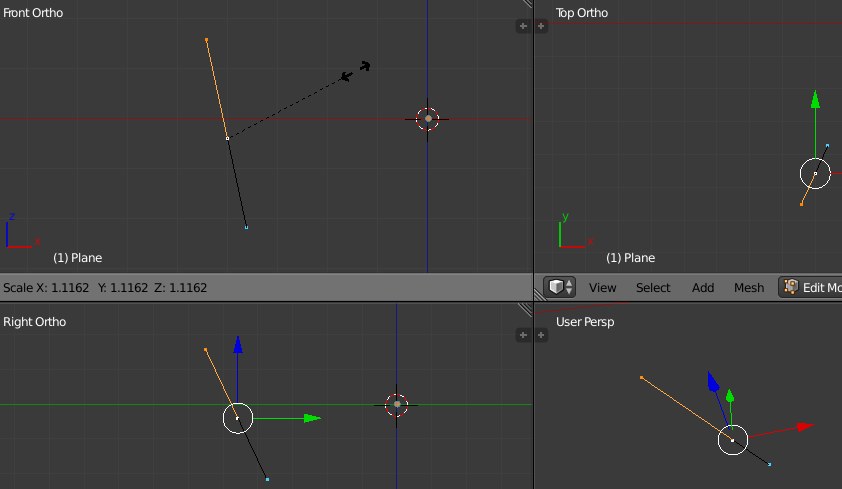Click the split-area corner widget of Right Ortho
The height and width of the screenshot is (489, 842).
[525, 309]
